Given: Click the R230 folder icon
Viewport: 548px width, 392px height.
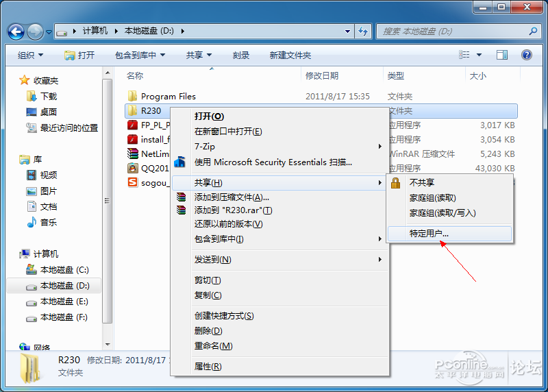Looking at the screenshot, I should pyautogui.click(x=132, y=110).
